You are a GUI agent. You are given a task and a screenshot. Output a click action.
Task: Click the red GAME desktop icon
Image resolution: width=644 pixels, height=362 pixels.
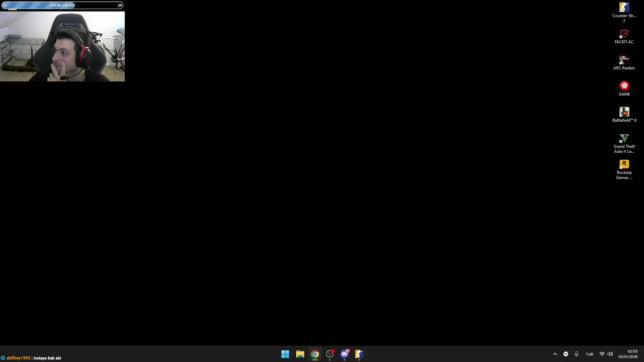(624, 89)
